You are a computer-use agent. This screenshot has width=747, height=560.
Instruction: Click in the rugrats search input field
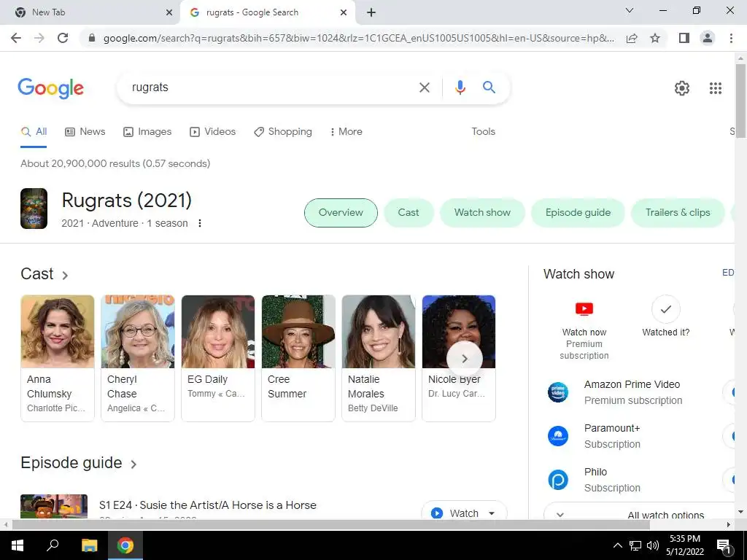pyautogui.click(x=269, y=87)
